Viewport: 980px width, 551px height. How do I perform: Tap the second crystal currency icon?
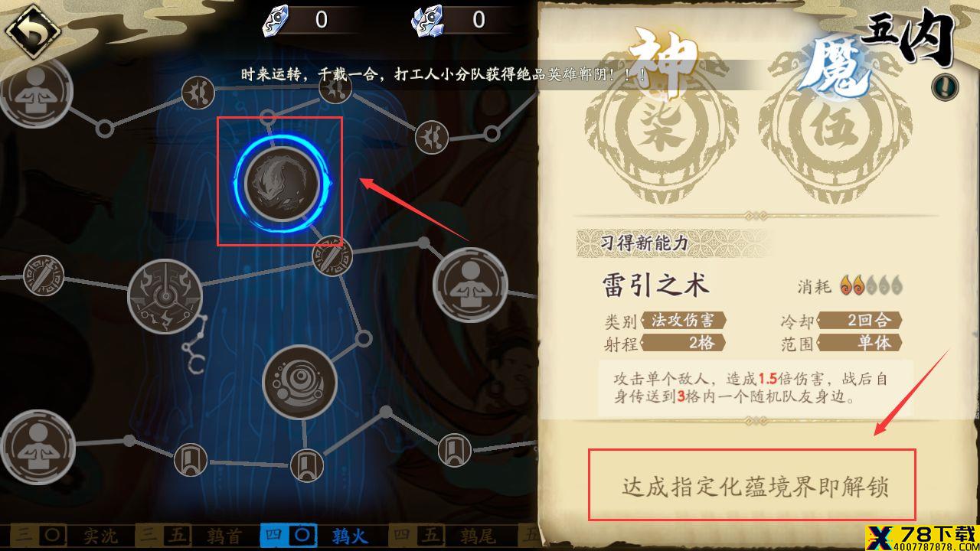426,21
